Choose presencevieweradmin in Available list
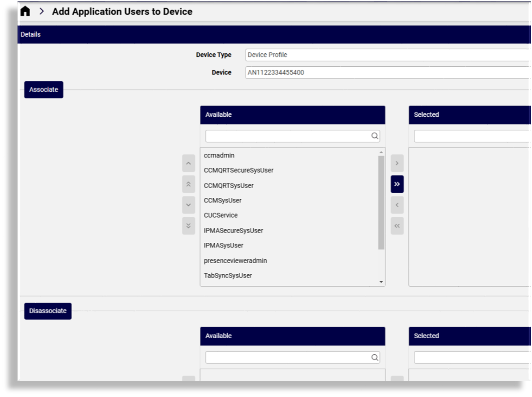Screen dimensions: 532x397 click(x=235, y=261)
